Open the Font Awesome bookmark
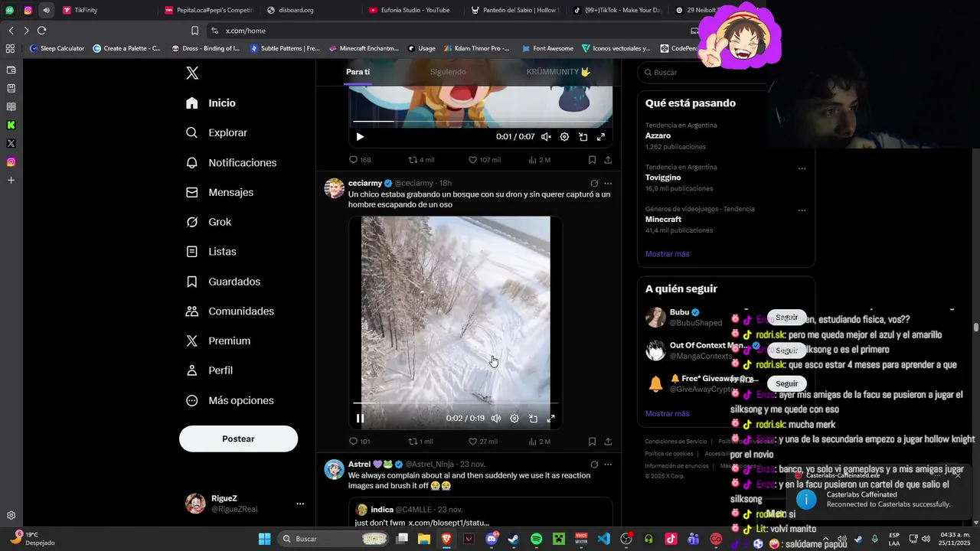This screenshot has width=980, height=551. (x=547, y=48)
